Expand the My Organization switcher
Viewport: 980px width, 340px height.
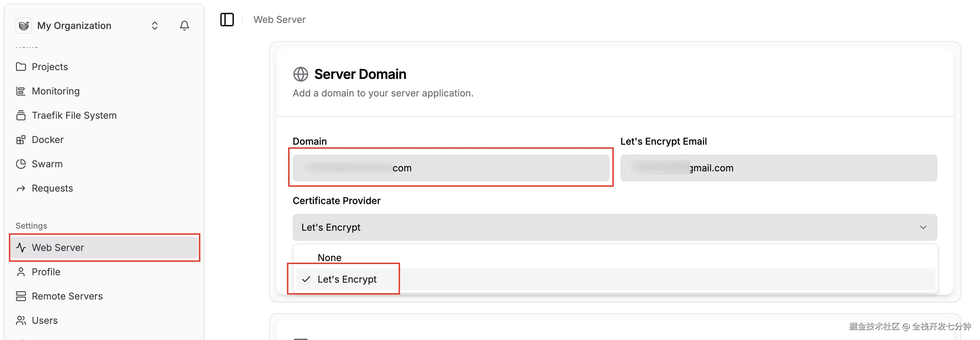pyautogui.click(x=154, y=25)
